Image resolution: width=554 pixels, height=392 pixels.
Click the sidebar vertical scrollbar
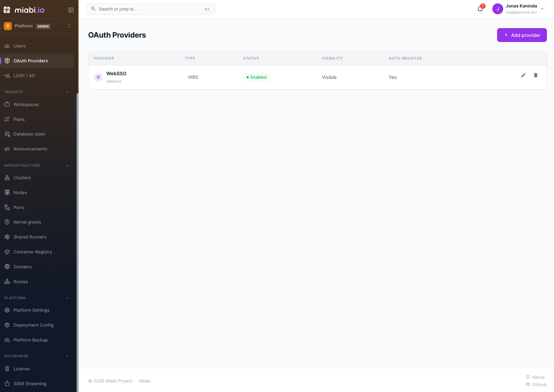[x=78, y=242]
